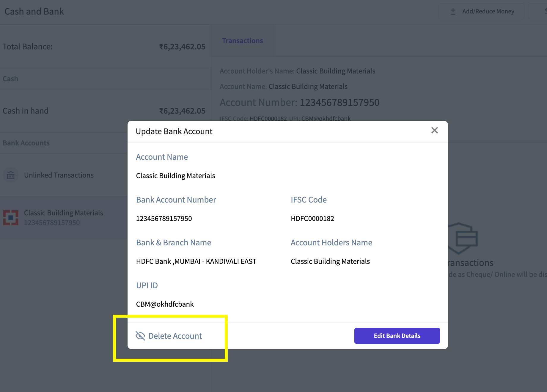The image size is (547, 392).
Task: Click the plus-minus icon beside Add/Reduce Money
Action: pyautogui.click(x=453, y=11)
